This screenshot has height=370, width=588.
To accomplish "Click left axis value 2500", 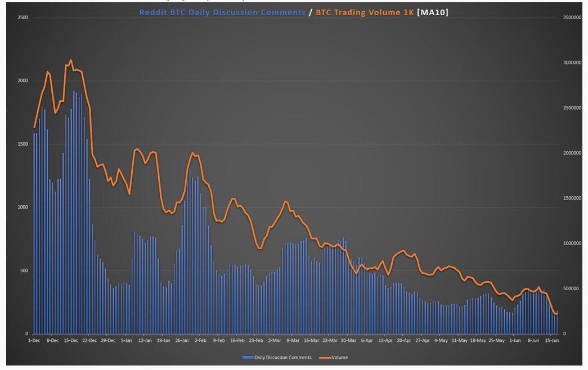I will click(x=23, y=17).
